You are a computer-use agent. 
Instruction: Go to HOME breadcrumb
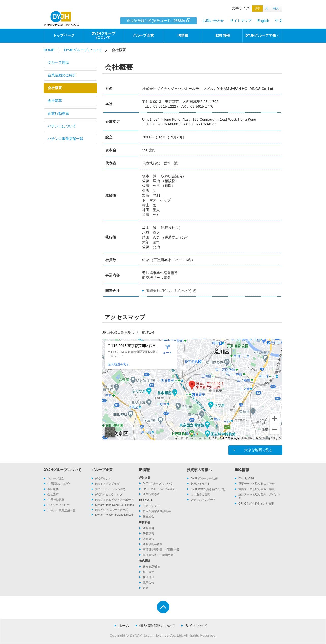(x=49, y=50)
